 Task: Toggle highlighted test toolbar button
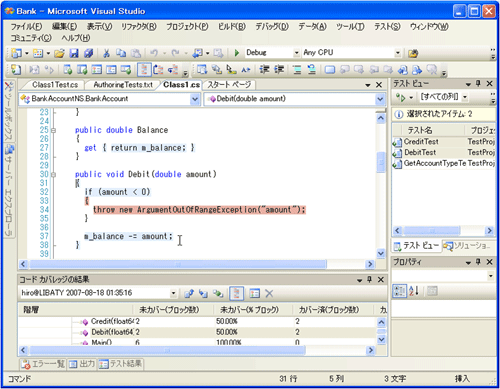[144, 70]
